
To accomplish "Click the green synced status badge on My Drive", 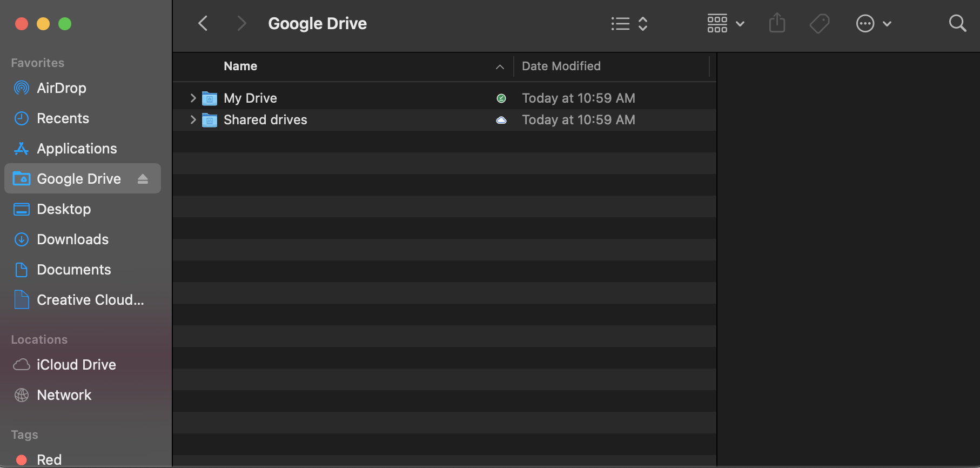I will click(501, 98).
